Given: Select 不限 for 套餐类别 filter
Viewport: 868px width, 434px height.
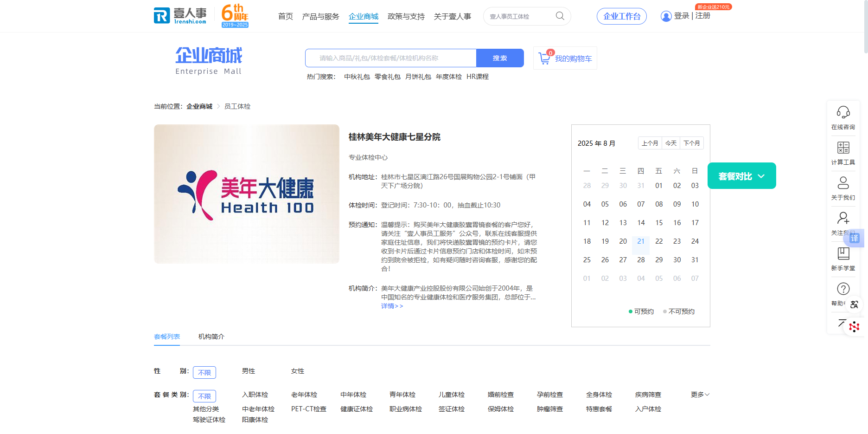Looking at the screenshot, I should point(204,396).
